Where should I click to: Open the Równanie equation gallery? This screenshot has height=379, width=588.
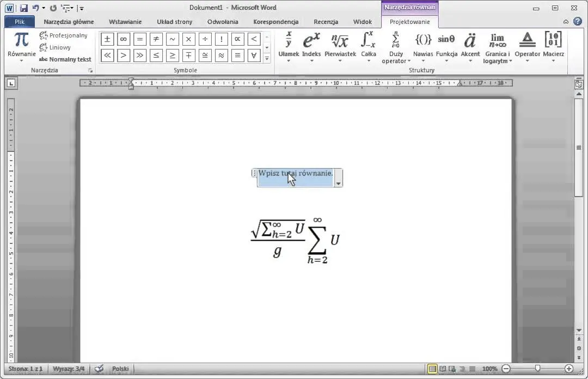point(21,46)
